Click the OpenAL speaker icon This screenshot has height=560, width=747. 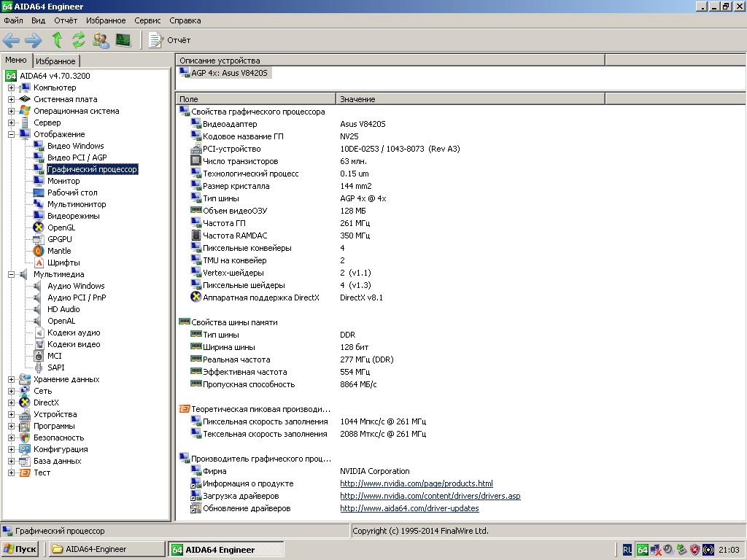pyautogui.click(x=39, y=321)
